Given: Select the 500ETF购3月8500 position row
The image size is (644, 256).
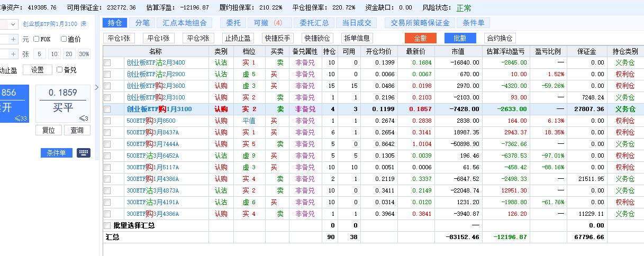Looking at the screenshot, I should [158, 121].
